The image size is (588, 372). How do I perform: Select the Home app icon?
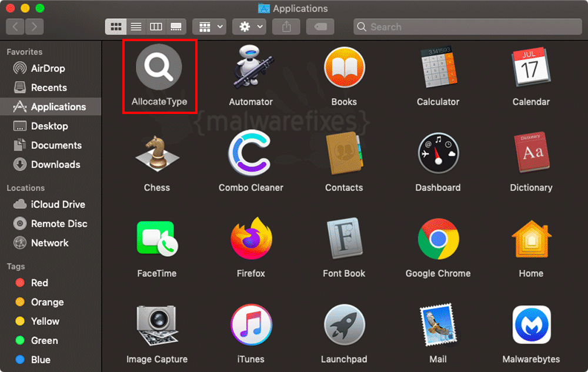click(532, 239)
